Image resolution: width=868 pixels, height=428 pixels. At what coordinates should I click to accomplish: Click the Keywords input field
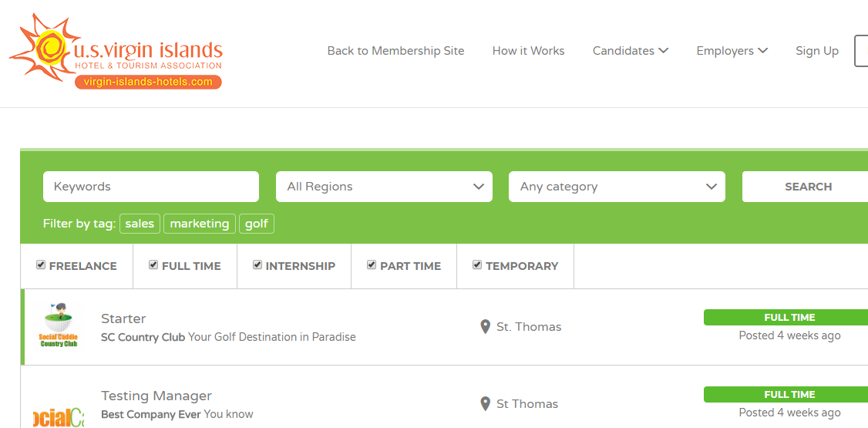[151, 187]
